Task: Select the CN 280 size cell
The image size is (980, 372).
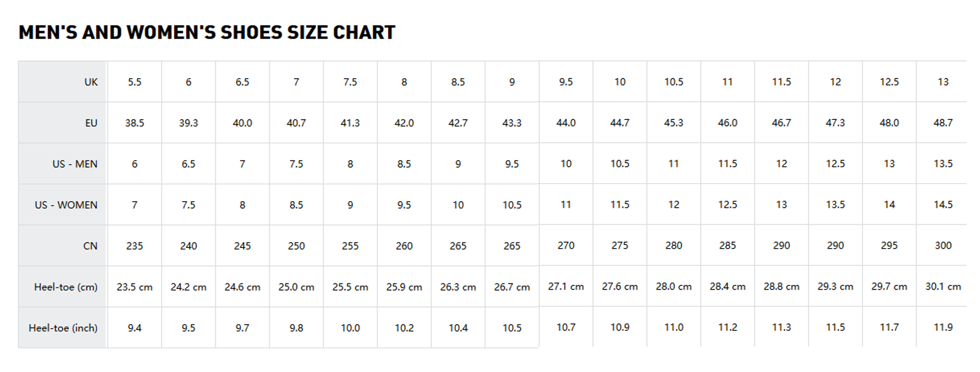Action: (674, 245)
